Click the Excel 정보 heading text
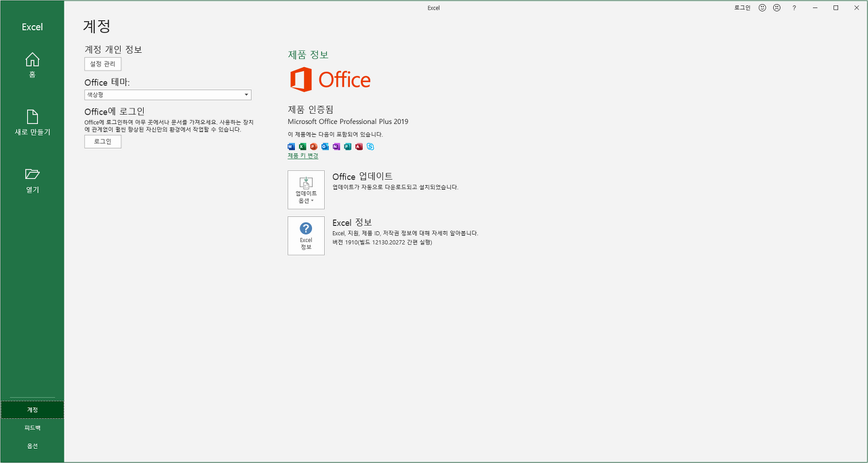The image size is (868, 463). [352, 222]
